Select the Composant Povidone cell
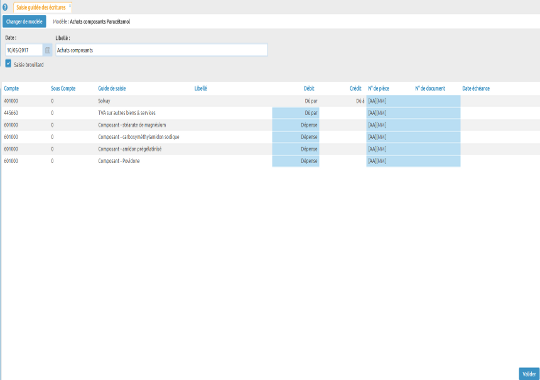 pyautogui.click(x=119, y=161)
